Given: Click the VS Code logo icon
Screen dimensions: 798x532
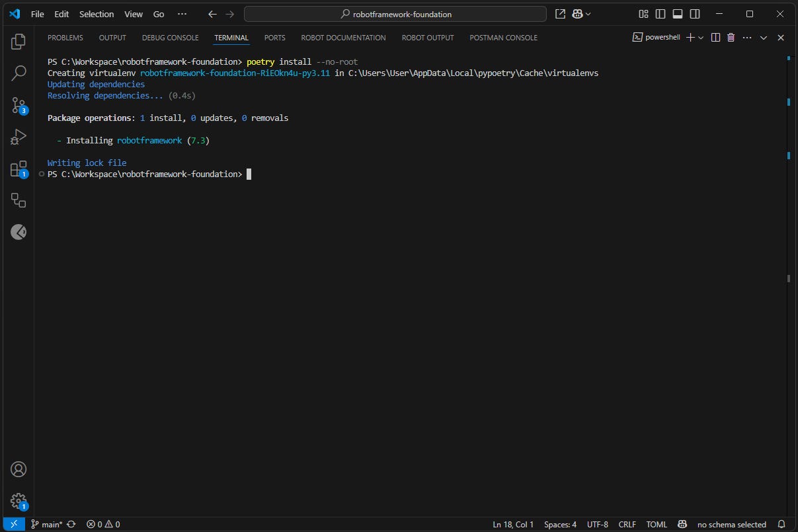Looking at the screenshot, I should pyautogui.click(x=15, y=14).
